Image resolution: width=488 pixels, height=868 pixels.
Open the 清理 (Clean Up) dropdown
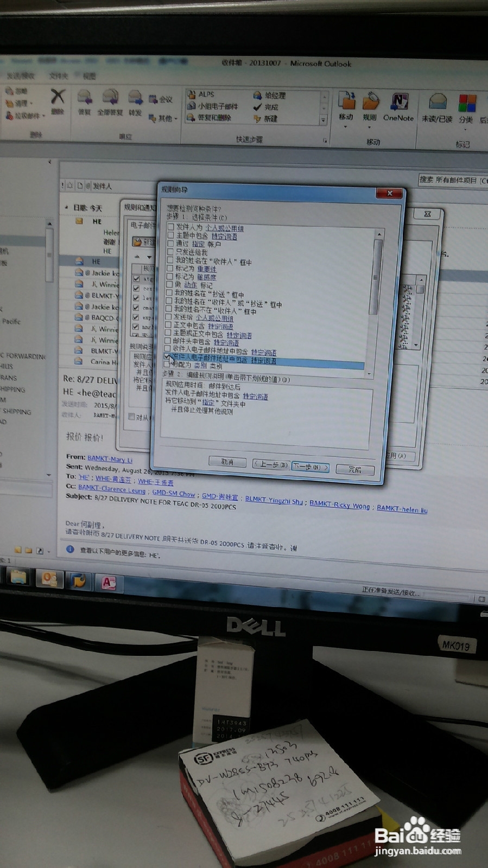[20, 103]
